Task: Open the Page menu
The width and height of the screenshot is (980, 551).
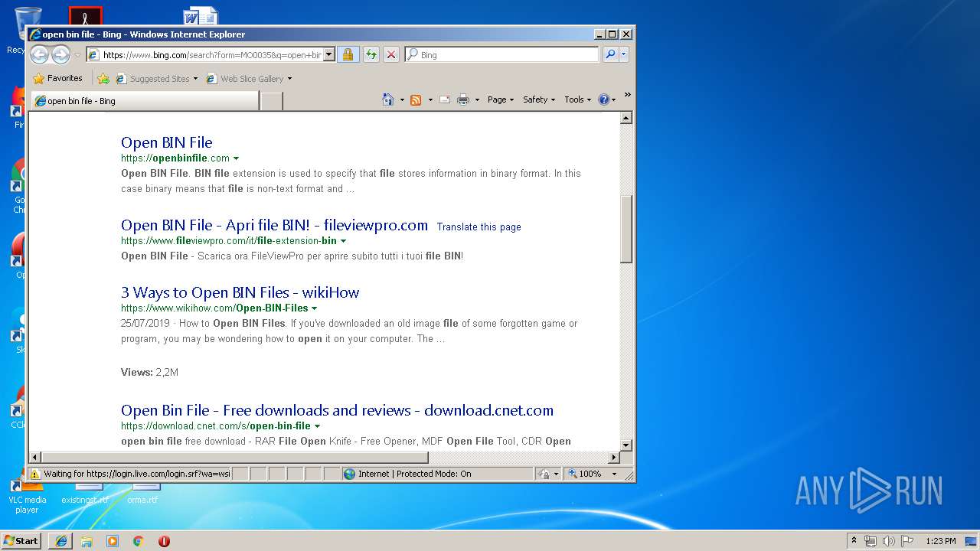Action: pos(501,99)
